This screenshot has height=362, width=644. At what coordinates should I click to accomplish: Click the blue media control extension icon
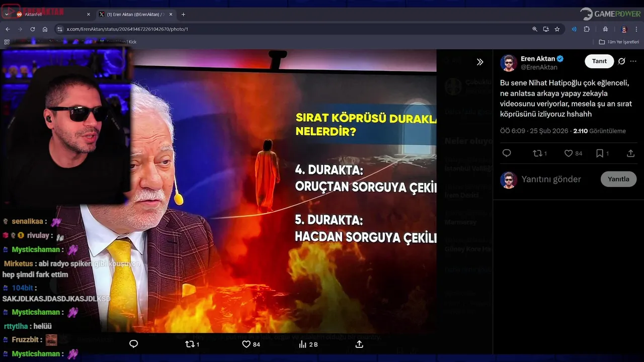[x=574, y=29]
